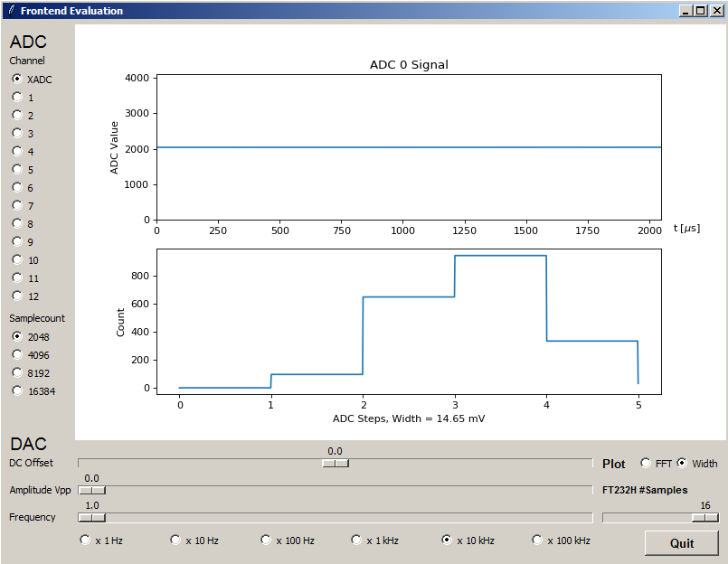Click the DC Offset label
Image resolution: width=728 pixels, height=564 pixels.
31,463
